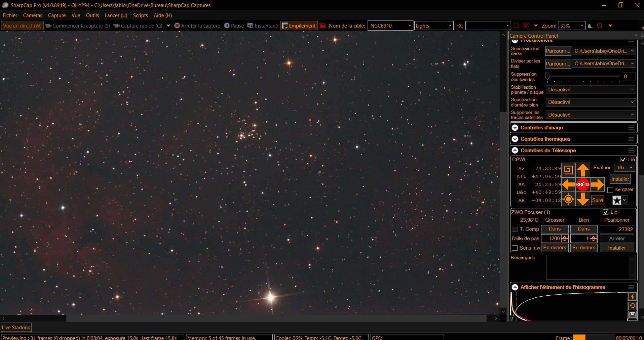Take an Instantané snapshot
Viewport: 644px width, 340px height.
tap(263, 26)
